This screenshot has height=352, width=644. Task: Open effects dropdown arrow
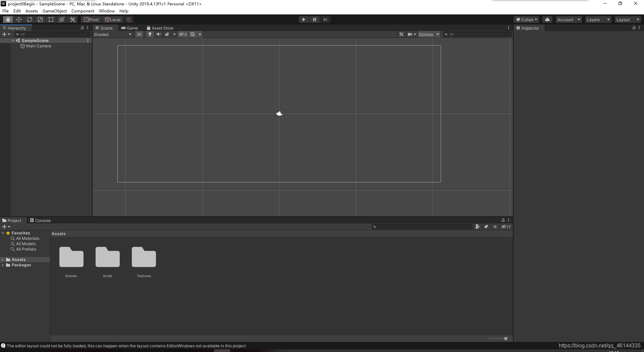click(x=174, y=34)
